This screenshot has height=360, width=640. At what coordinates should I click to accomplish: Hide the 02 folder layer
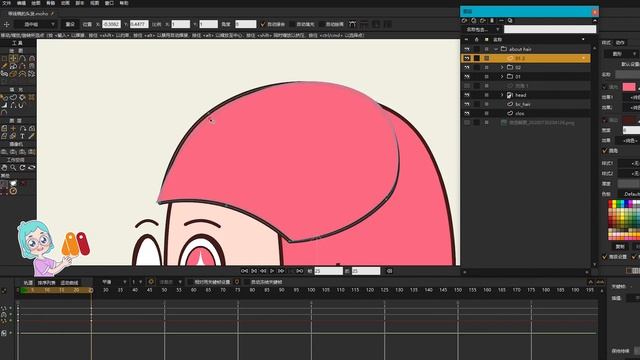click(x=467, y=67)
